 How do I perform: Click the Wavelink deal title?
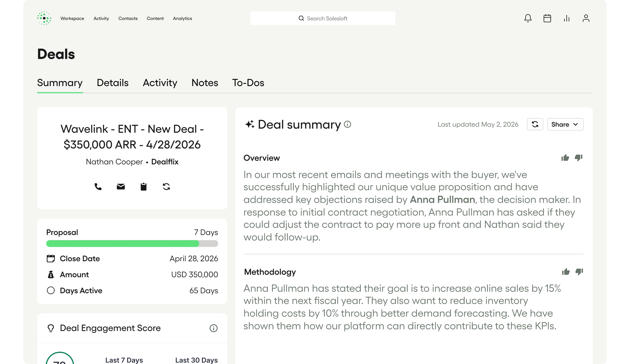click(132, 137)
